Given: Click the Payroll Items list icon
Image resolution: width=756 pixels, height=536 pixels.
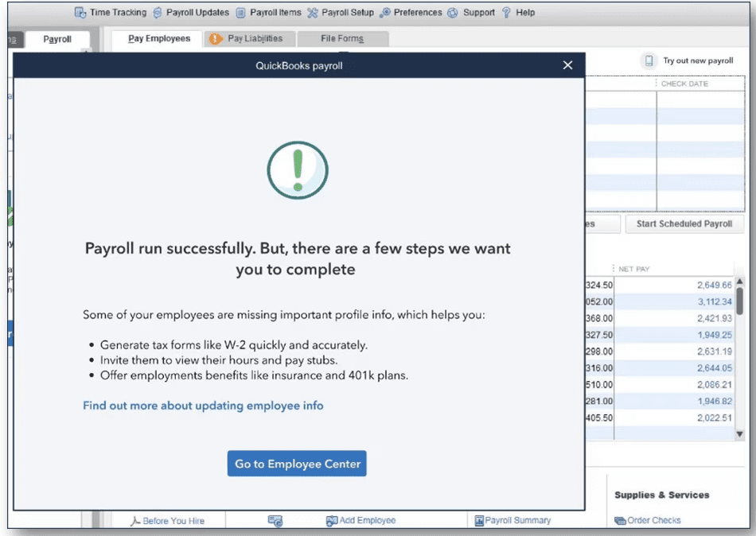Looking at the screenshot, I should coord(240,13).
